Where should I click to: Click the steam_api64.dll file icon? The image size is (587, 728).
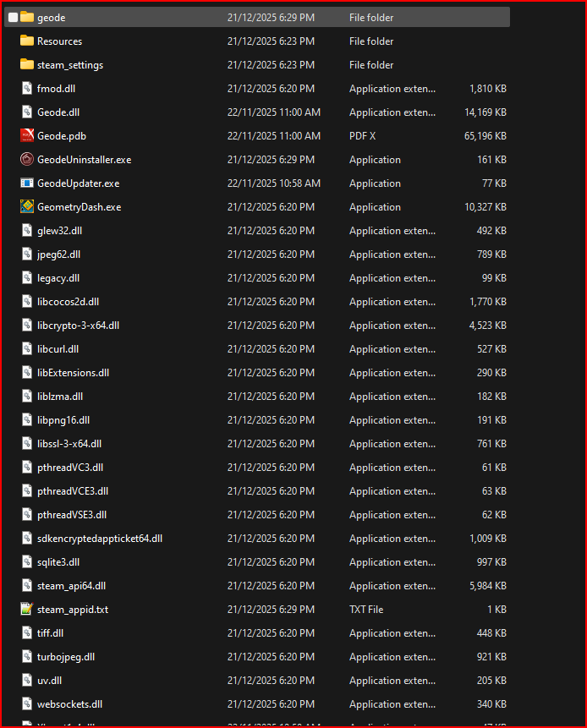coord(27,585)
